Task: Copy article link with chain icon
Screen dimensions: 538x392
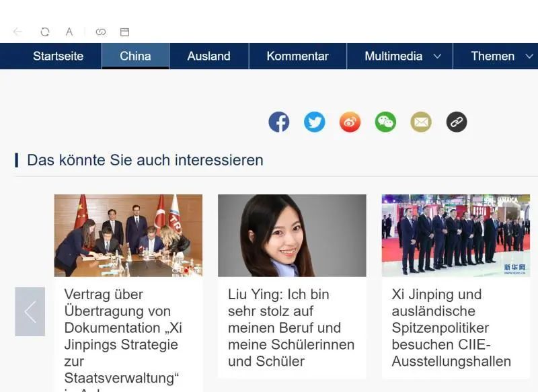Action: pyautogui.click(x=457, y=122)
